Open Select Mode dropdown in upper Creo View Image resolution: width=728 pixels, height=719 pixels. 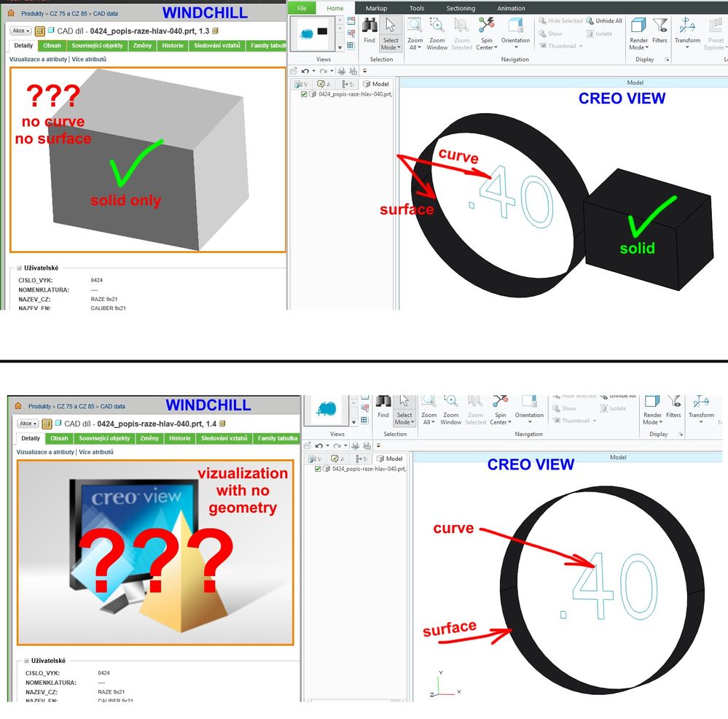pyautogui.click(x=391, y=44)
